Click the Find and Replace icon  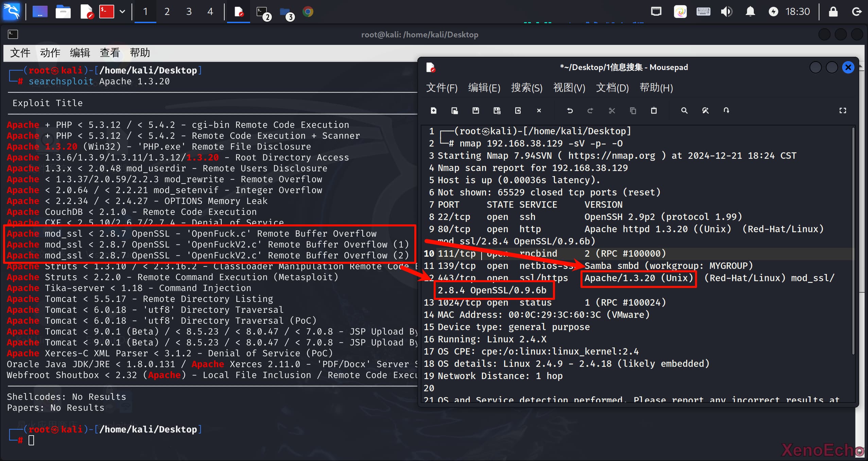tap(705, 110)
